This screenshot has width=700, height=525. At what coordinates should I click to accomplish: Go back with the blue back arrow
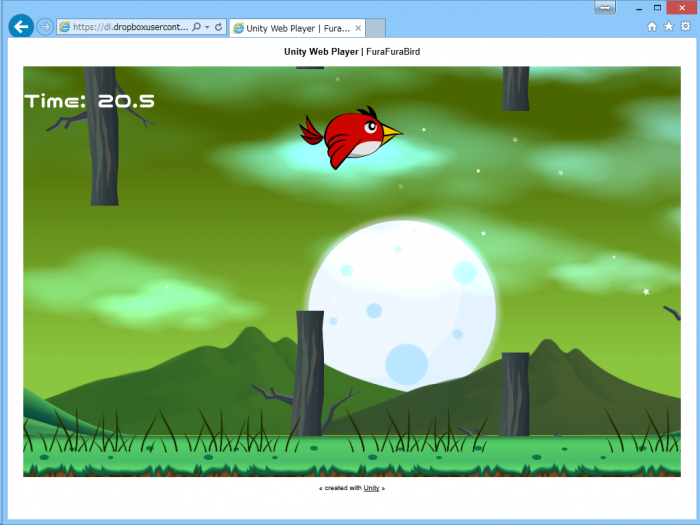click(21, 27)
